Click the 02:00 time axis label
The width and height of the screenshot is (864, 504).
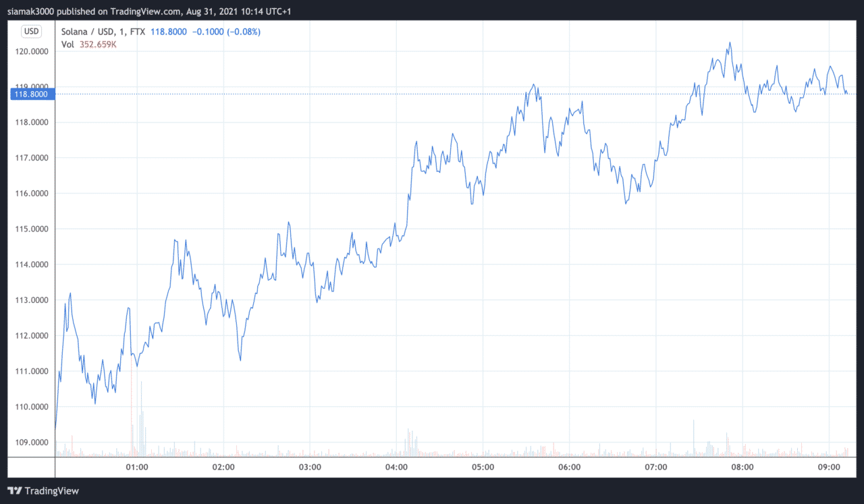tap(223, 467)
